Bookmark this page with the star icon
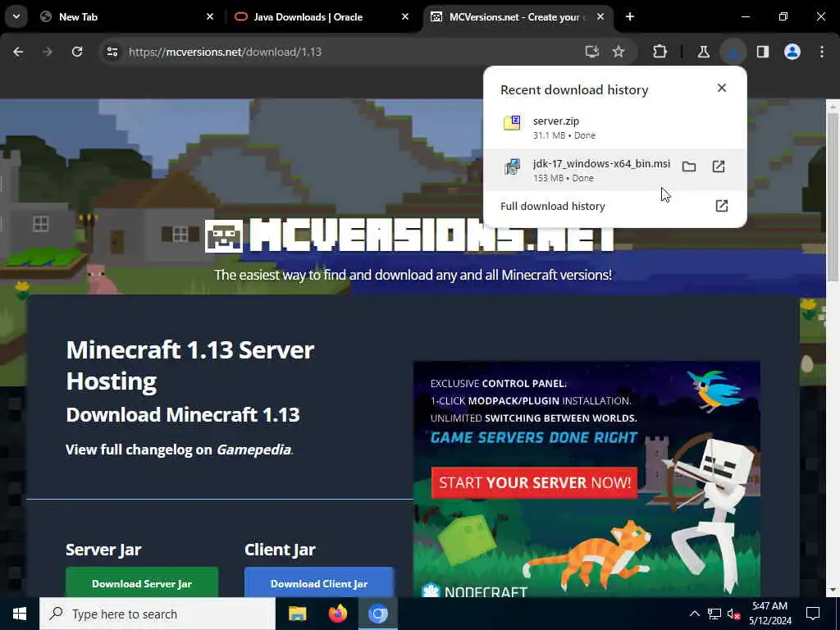The height and width of the screenshot is (630, 840). (x=619, y=52)
